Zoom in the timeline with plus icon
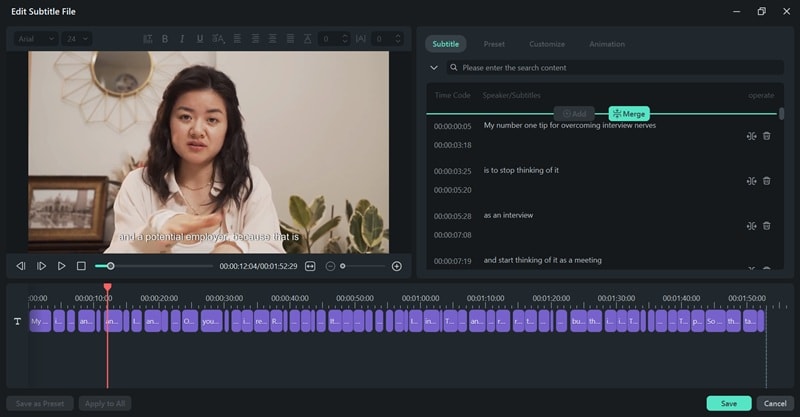800x417 pixels. tap(396, 266)
